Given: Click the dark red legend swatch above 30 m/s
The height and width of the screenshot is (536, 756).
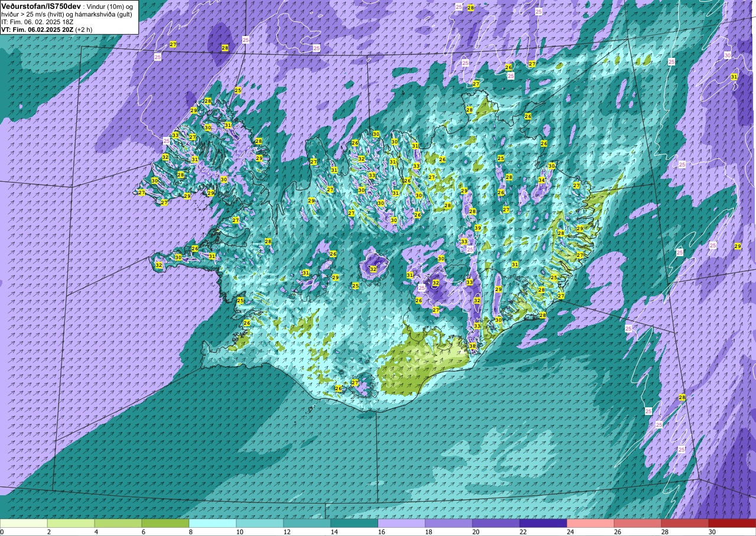Looking at the screenshot, I should click(x=732, y=523).
